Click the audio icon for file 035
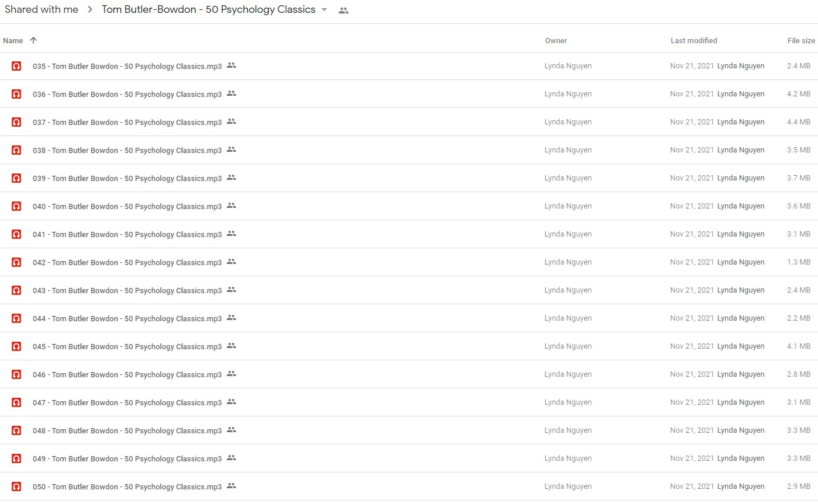The height and width of the screenshot is (504, 818). tap(16, 66)
